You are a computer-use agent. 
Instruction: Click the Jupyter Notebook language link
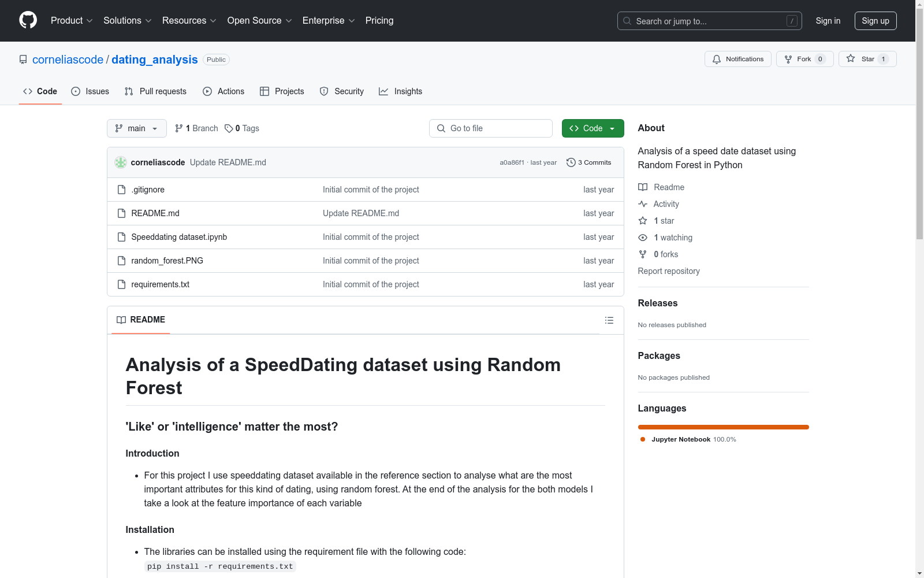[688, 439]
